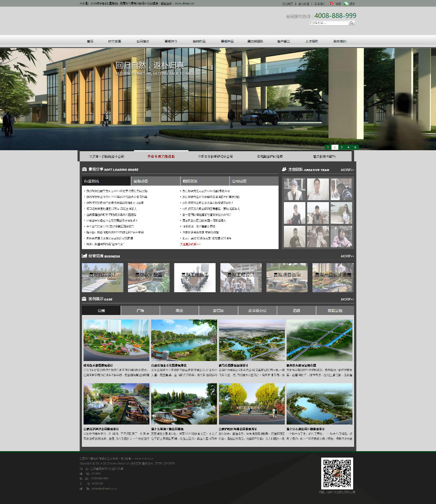The image size is (436, 504).
Task: Click the search magnifier button
Action: [352, 23]
